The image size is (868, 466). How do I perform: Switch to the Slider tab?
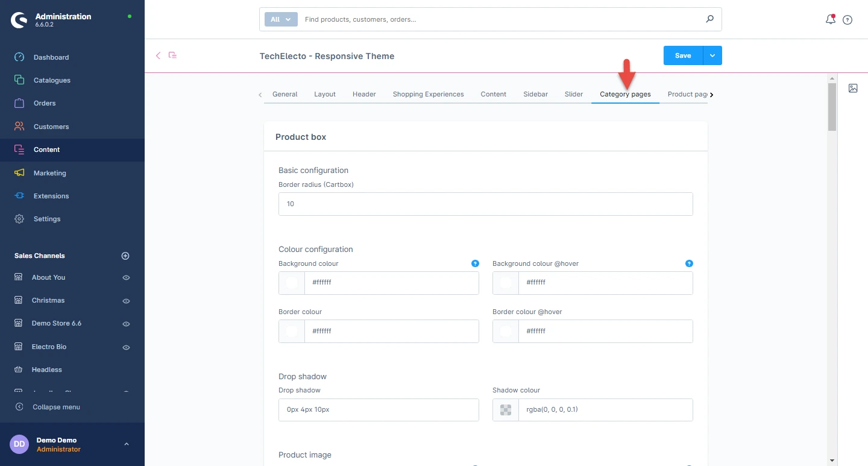click(573, 94)
